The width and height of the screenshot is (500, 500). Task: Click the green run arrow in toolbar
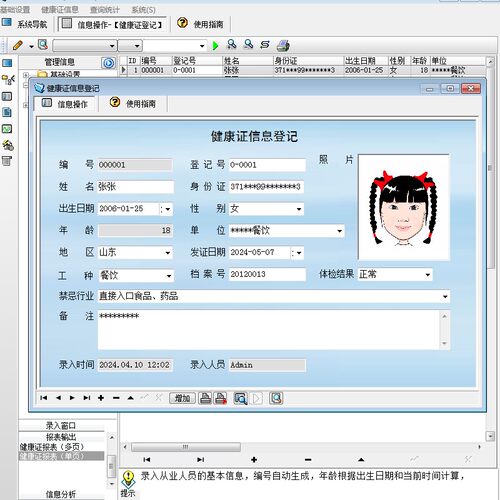click(x=215, y=45)
